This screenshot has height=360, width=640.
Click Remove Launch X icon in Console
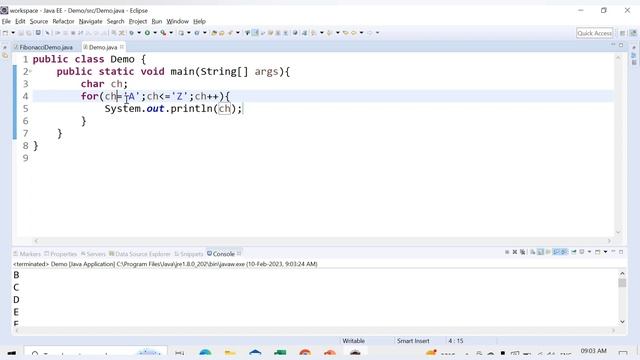click(x=515, y=252)
